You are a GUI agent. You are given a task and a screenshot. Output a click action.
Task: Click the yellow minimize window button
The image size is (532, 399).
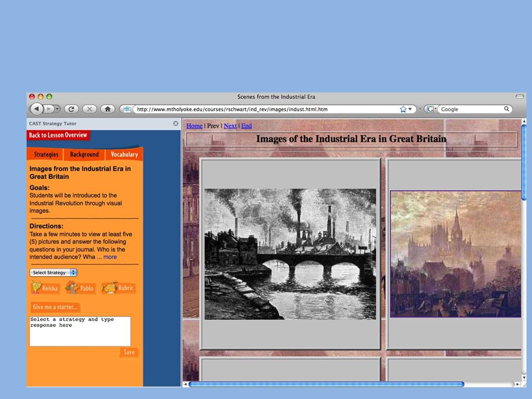tap(40, 96)
